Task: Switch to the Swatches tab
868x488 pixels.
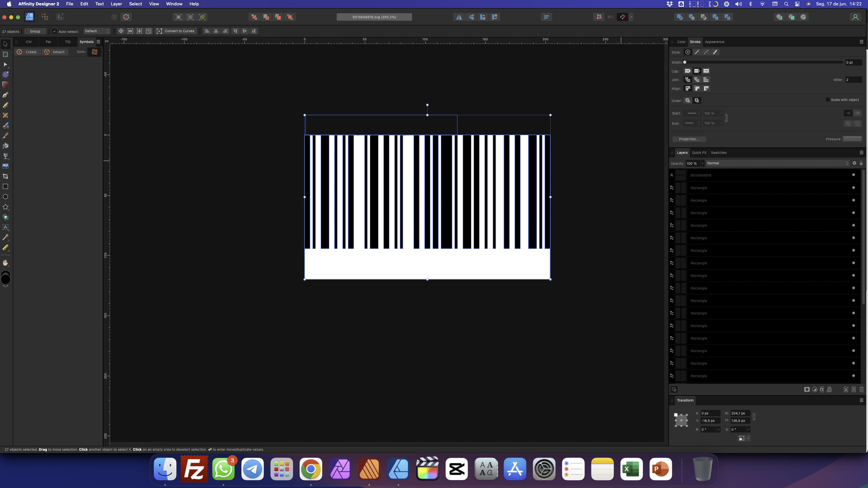Action: [x=718, y=153]
